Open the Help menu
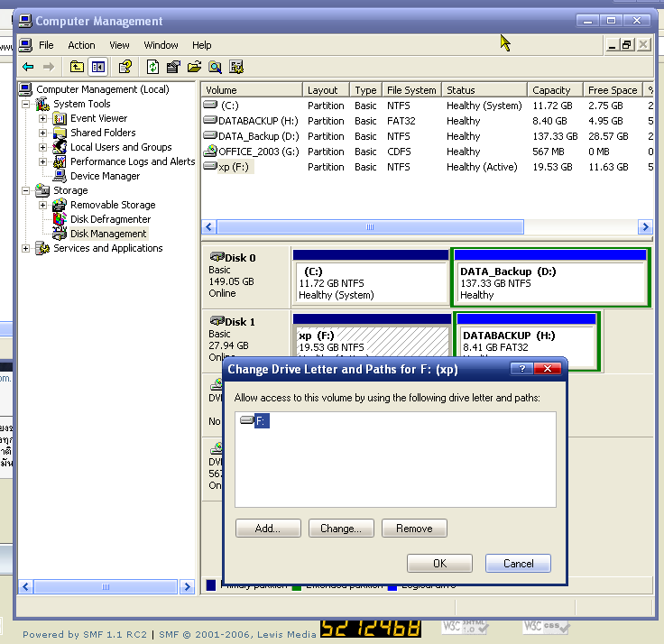The image size is (664, 644). click(x=201, y=45)
